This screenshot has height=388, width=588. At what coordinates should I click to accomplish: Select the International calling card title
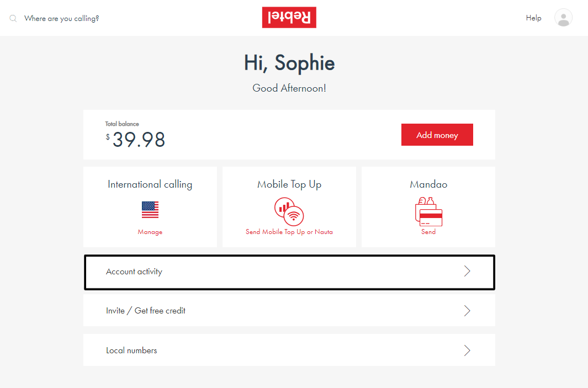[150, 184]
